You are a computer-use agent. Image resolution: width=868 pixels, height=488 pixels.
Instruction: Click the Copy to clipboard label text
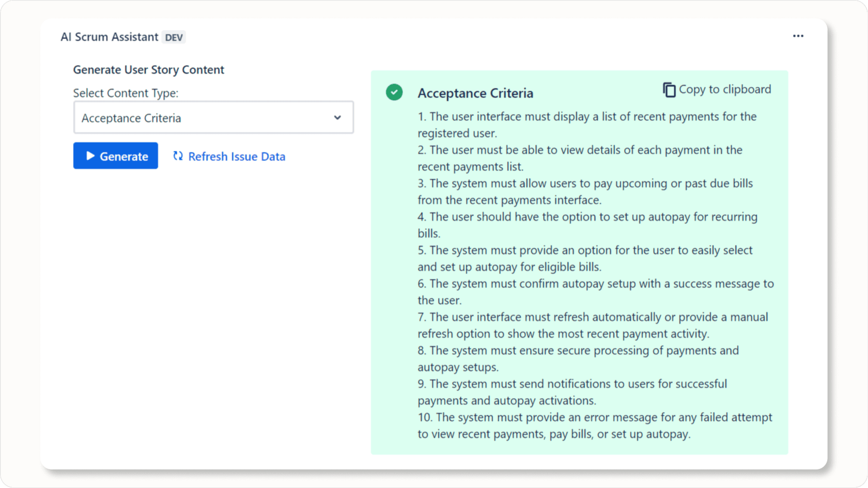point(725,89)
